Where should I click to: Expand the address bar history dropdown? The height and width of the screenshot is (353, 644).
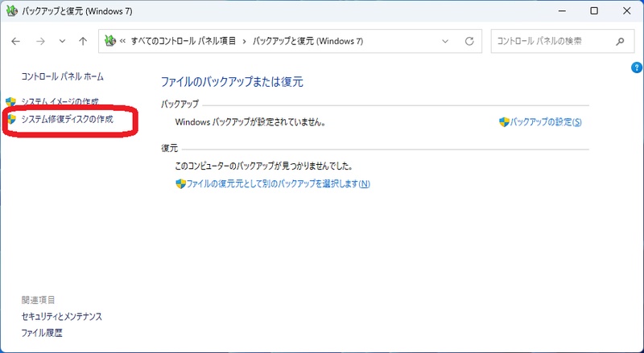(445, 41)
